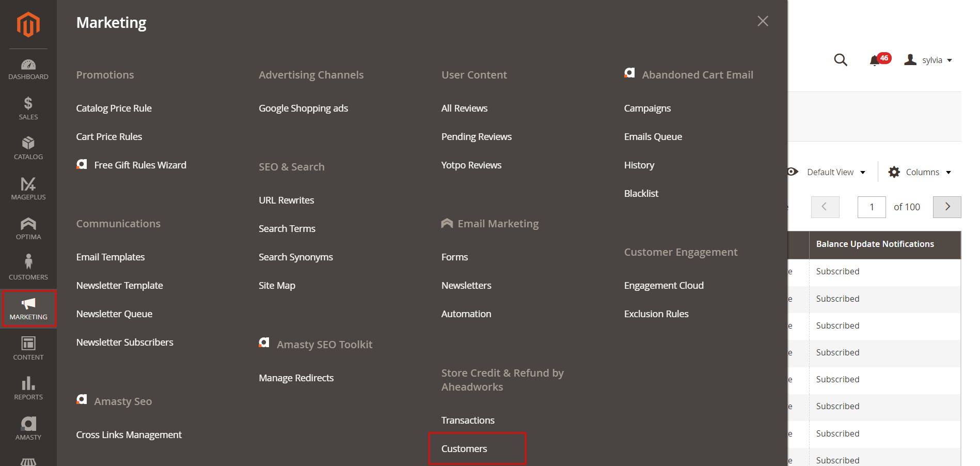Go to the previous page arrow
The image size is (980, 466).
[x=825, y=207]
